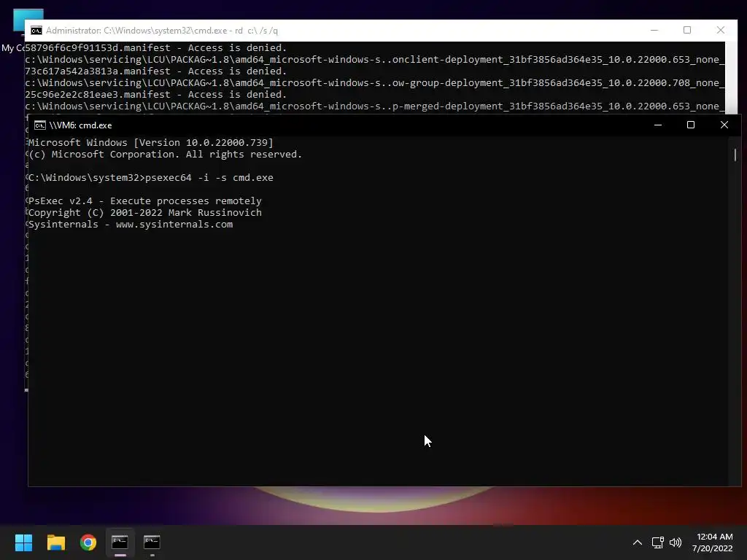Open network status tray icon
This screenshot has height=560, width=747.
[x=658, y=542]
